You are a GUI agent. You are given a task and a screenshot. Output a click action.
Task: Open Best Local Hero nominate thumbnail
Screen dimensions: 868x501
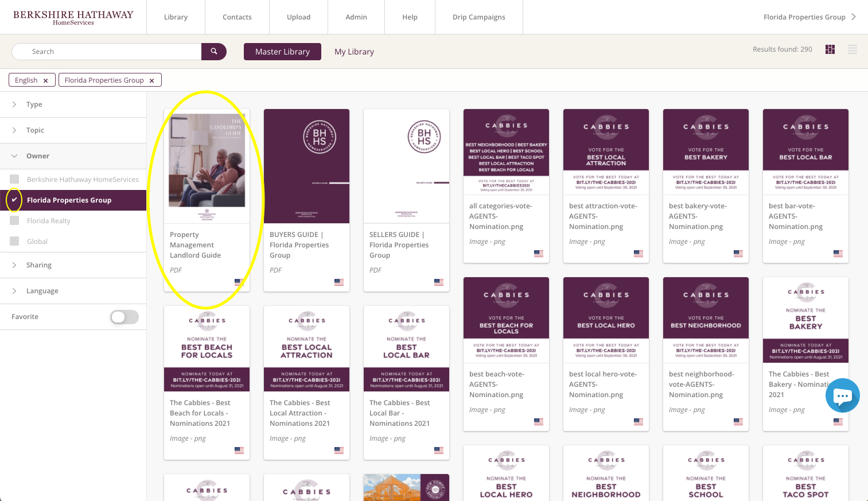pos(506,473)
